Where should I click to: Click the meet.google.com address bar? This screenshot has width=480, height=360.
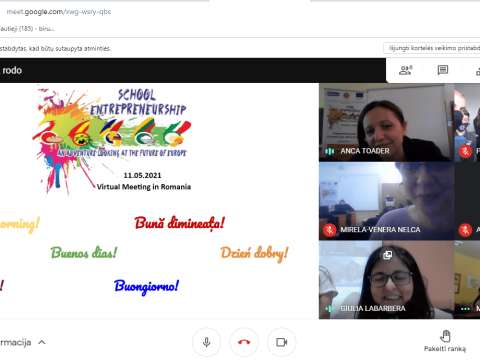(x=59, y=12)
